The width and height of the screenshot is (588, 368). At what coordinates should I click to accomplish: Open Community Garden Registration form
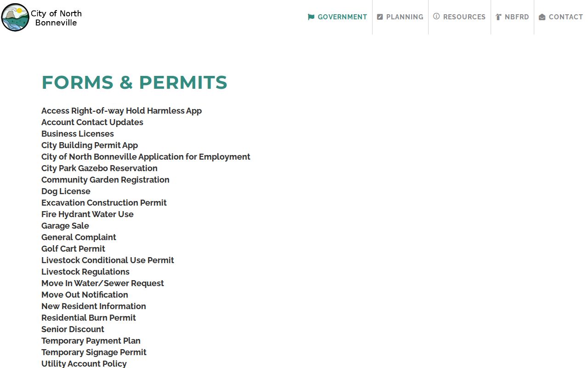point(105,180)
